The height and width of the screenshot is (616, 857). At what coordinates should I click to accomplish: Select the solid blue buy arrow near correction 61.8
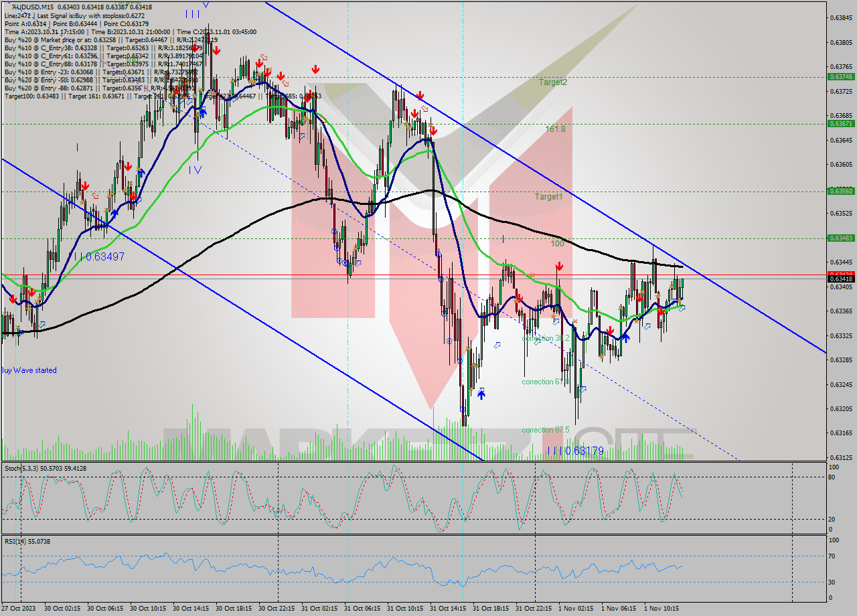[481, 394]
